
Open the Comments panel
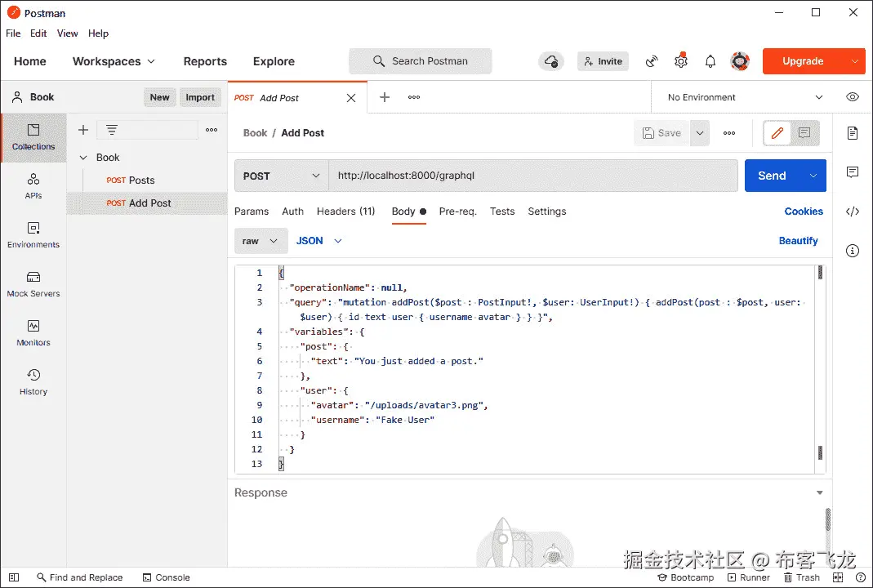pyautogui.click(x=853, y=171)
